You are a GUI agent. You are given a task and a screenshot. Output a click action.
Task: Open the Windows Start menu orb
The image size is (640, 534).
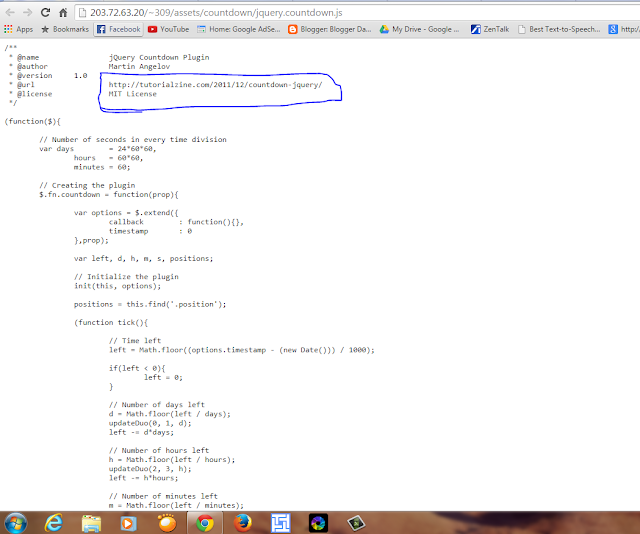click(x=16, y=523)
